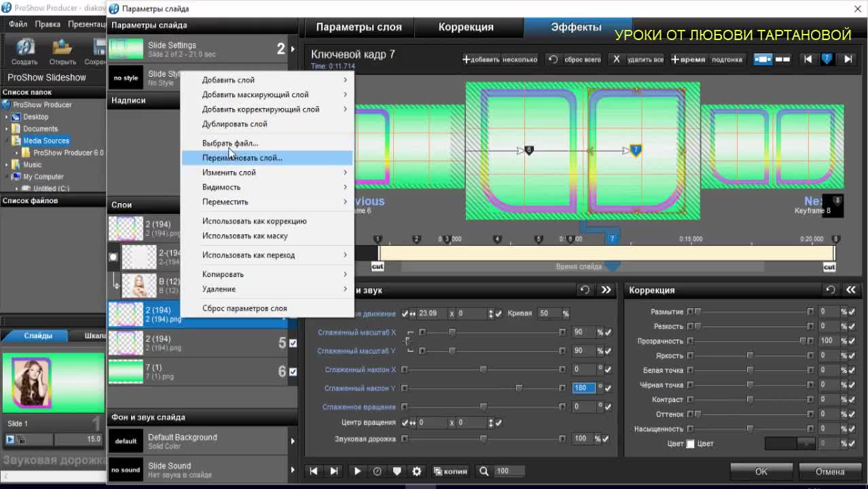Reset the motion and sound panel settings
Viewport: 868px width, 489px height.
pyautogui.click(x=585, y=290)
